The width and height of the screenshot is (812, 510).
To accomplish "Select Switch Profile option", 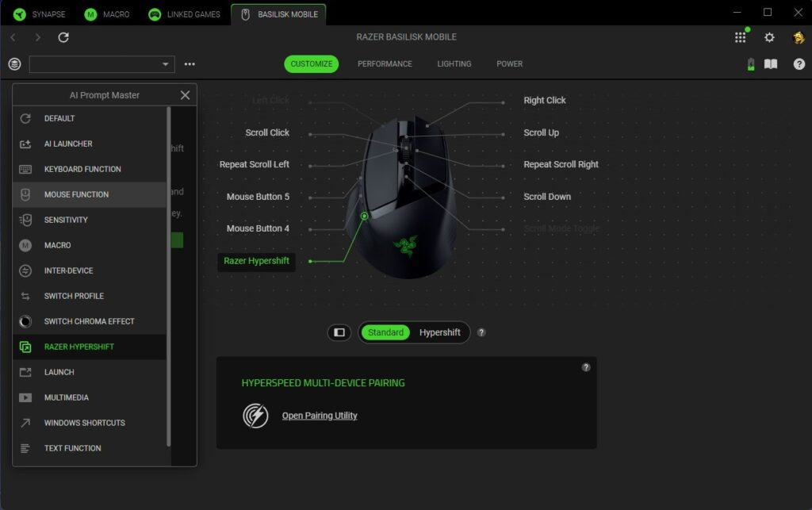I will point(90,296).
